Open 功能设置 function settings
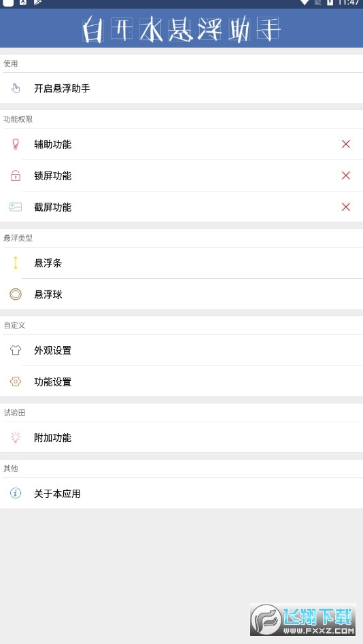Screen dimensions: 363x644 [x=181, y=382]
